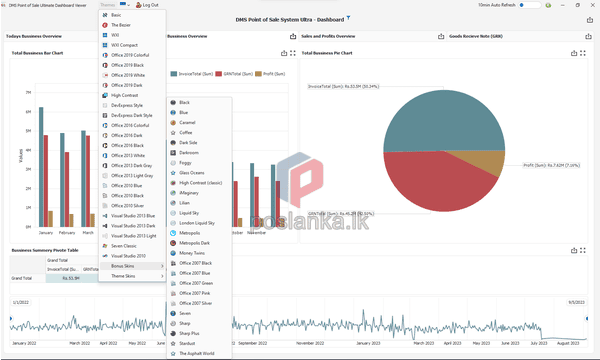Viewport: 600px width, 360px height.
Task: Toggle Profit (Sum) legend series
Action: (x=270, y=74)
